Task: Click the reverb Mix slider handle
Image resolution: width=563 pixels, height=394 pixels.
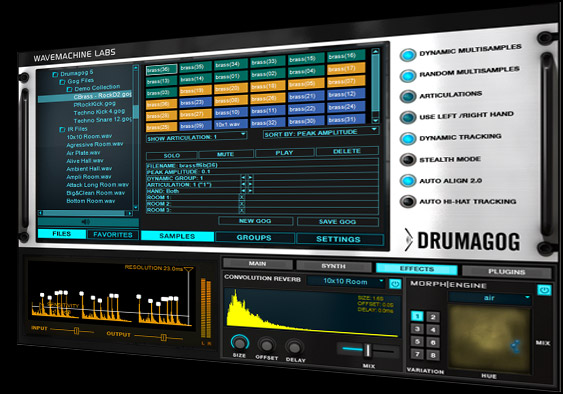Action: (x=368, y=350)
